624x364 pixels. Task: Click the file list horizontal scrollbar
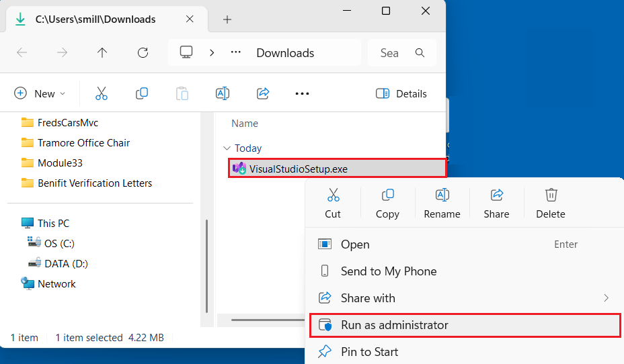(x=268, y=320)
